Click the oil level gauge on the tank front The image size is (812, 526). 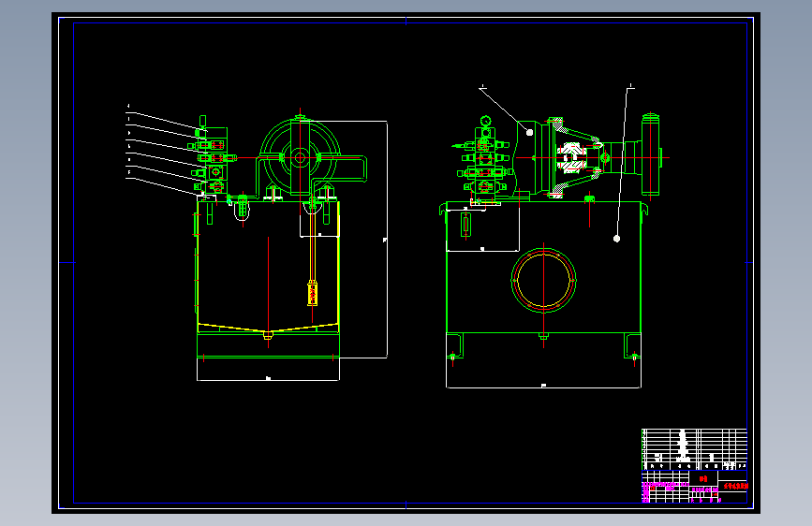465,226
